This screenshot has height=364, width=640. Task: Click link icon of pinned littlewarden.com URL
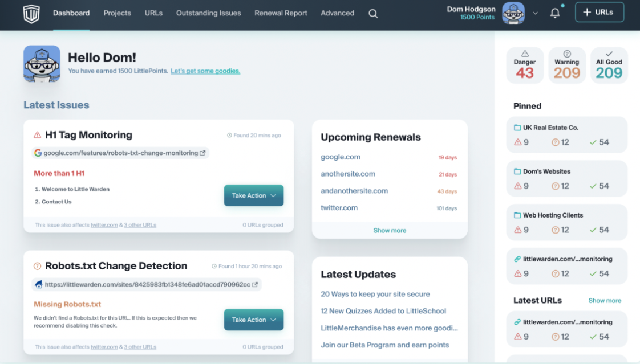click(x=517, y=259)
